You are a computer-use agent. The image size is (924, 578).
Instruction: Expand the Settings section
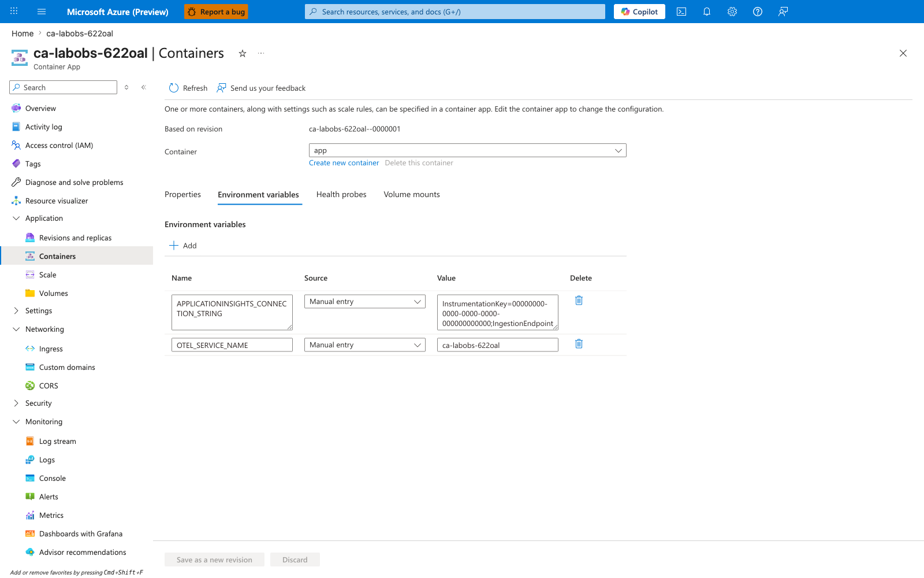16,310
